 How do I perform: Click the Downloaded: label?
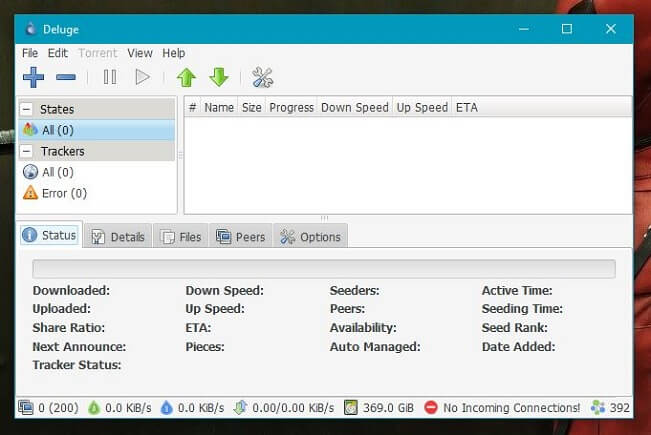(71, 291)
